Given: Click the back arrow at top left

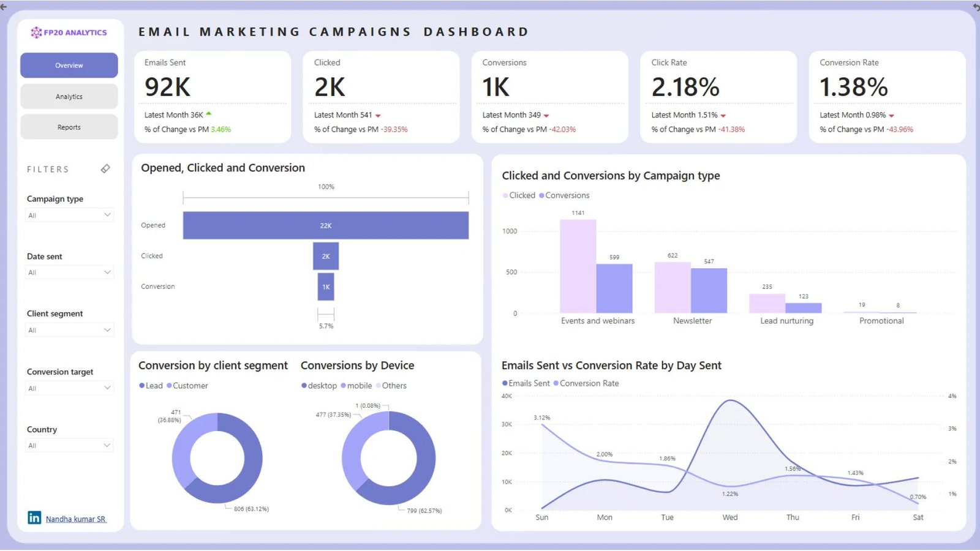Looking at the screenshot, I should 4,6.
